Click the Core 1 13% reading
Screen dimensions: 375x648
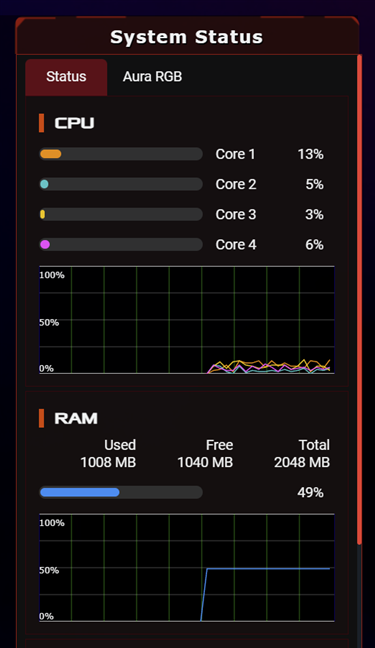311,154
